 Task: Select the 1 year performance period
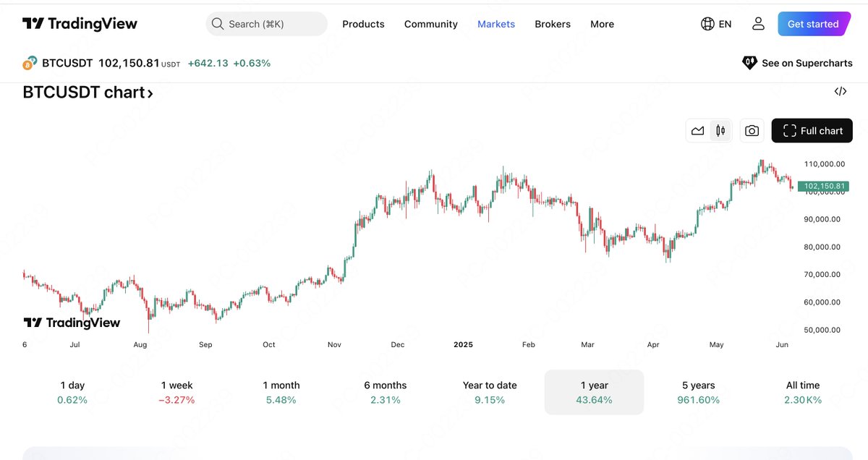click(x=594, y=392)
